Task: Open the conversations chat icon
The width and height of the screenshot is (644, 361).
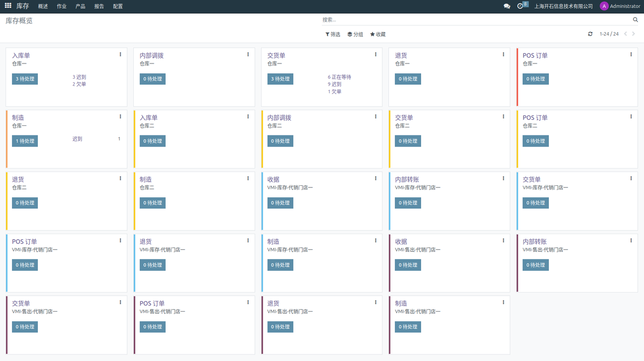Action: click(x=507, y=7)
